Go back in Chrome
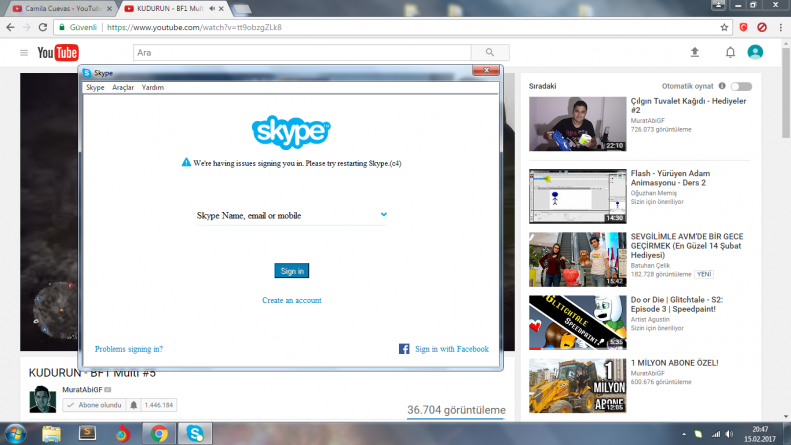 [x=11, y=27]
